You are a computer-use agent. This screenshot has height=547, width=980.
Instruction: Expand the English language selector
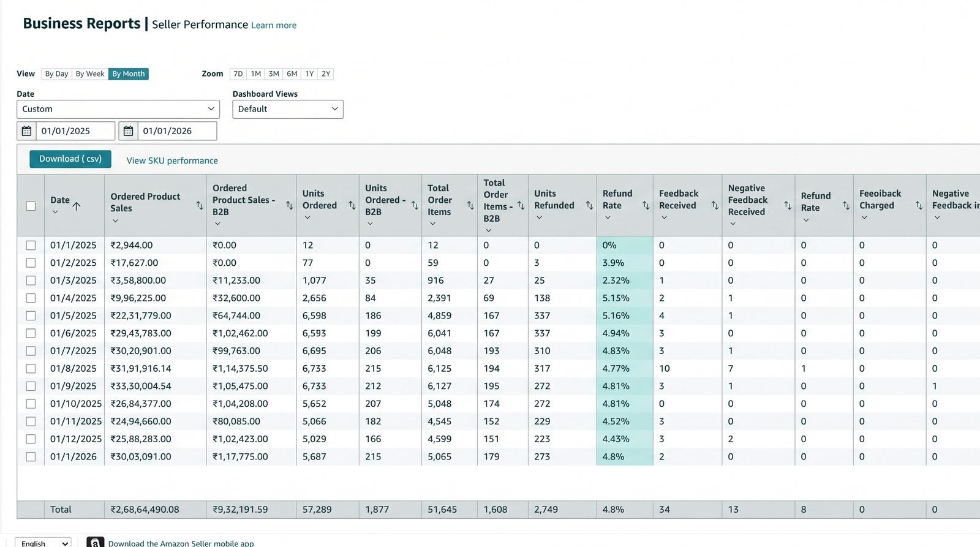(43, 543)
